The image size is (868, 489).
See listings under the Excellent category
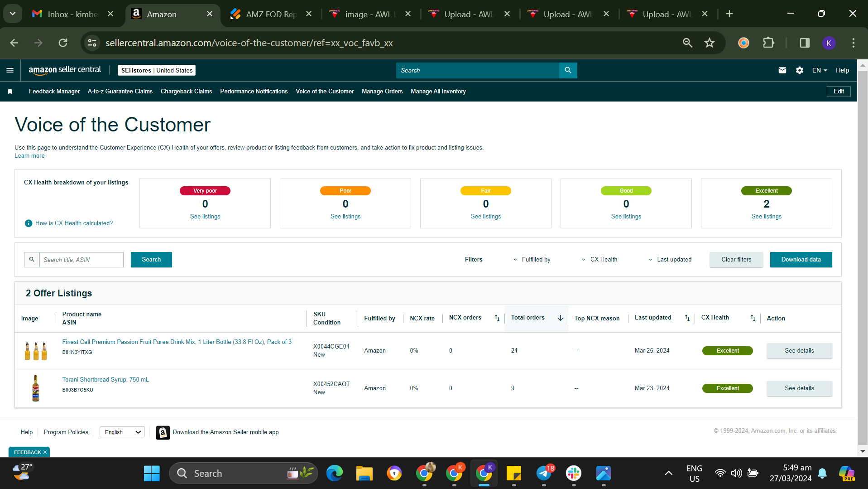[x=767, y=217]
